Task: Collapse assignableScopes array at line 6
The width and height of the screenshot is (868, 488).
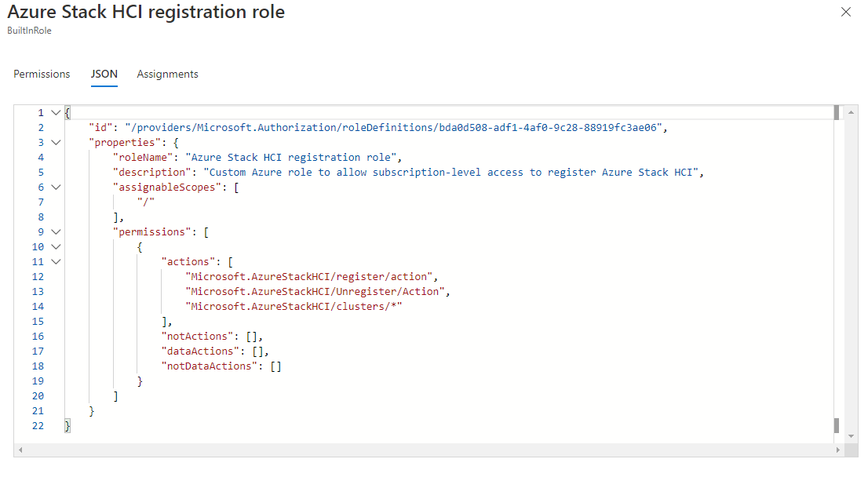Action: point(56,188)
